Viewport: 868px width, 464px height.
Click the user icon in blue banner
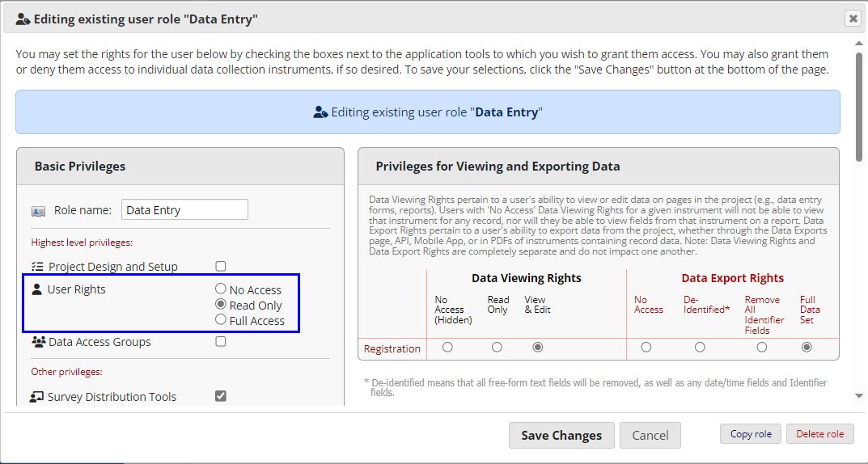click(x=320, y=112)
